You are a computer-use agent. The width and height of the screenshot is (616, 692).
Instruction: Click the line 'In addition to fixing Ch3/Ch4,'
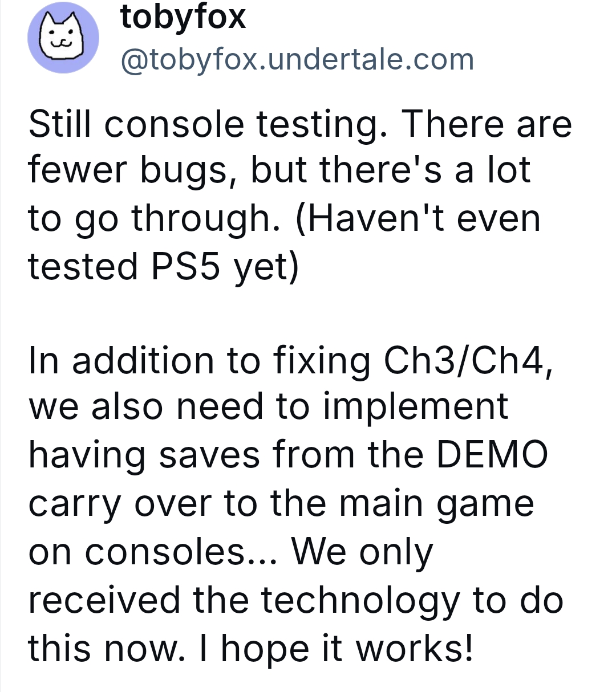coord(291,361)
